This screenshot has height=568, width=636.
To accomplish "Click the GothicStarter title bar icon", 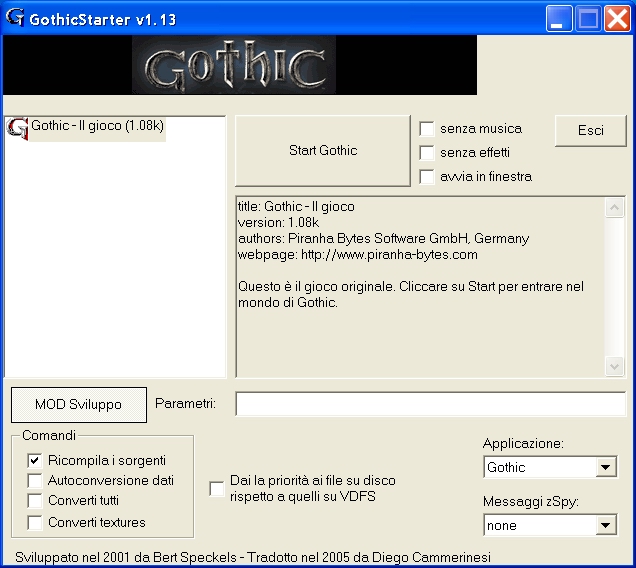I will pos(15,17).
